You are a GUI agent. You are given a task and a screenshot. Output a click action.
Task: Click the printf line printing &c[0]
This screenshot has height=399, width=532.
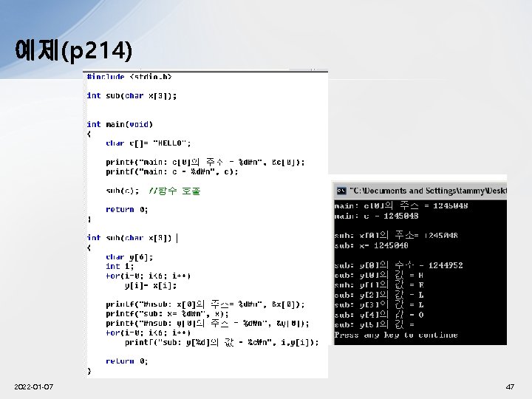205,162
